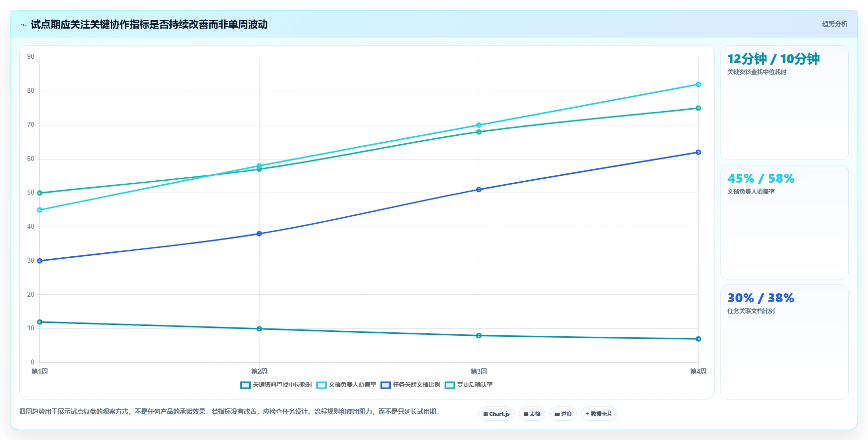This screenshot has height=440, width=868.
Task: Click the 45% / 58% KPI value
Action: pyautogui.click(x=760, y=178)
